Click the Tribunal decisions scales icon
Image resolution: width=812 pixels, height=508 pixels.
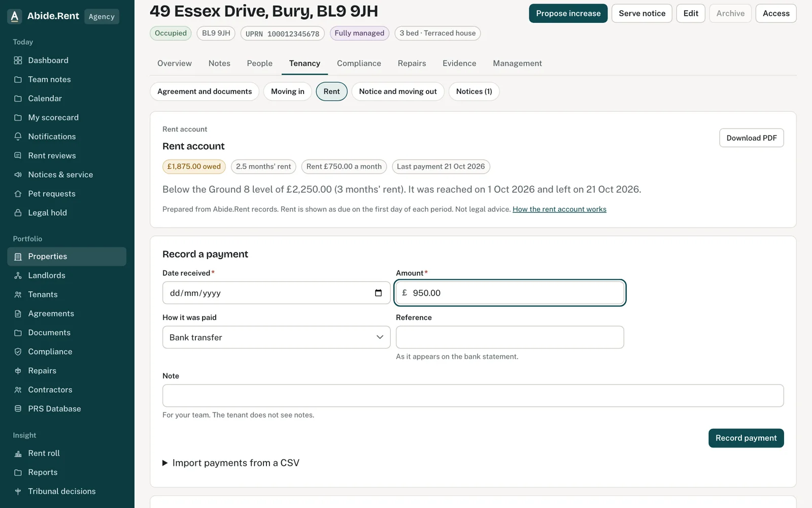tap(18, 491)
